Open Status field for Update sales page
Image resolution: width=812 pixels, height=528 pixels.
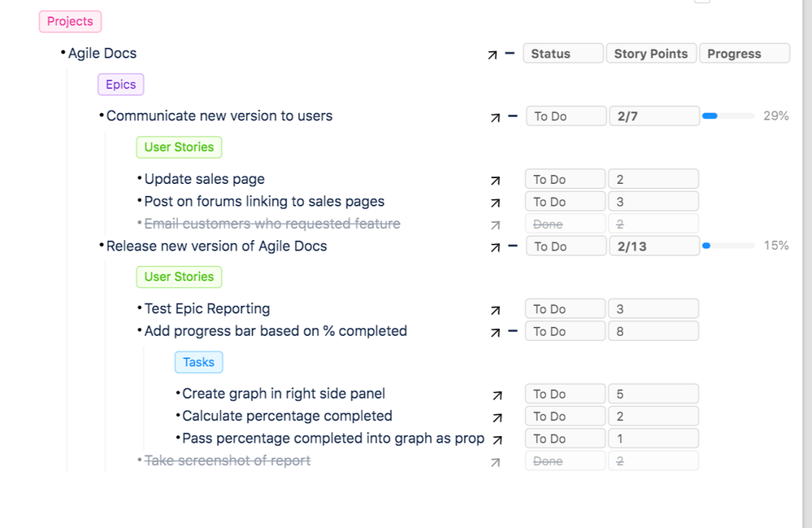click(x=565, y=180)
